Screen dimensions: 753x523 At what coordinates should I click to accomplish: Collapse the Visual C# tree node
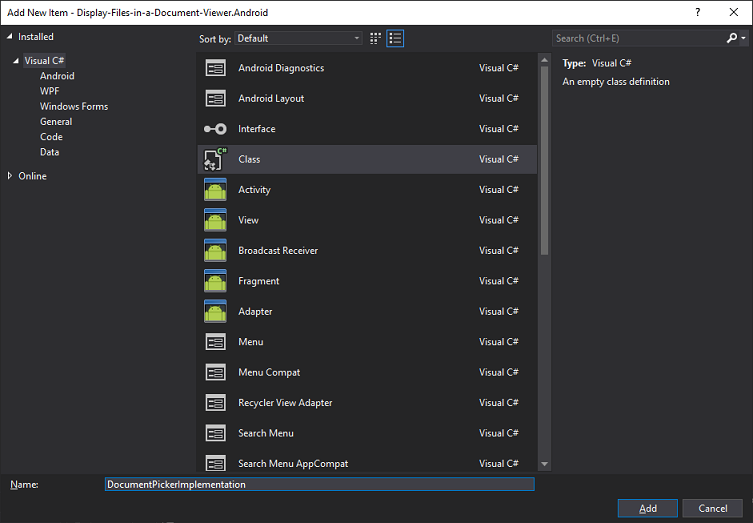click(x=16, y=61)
